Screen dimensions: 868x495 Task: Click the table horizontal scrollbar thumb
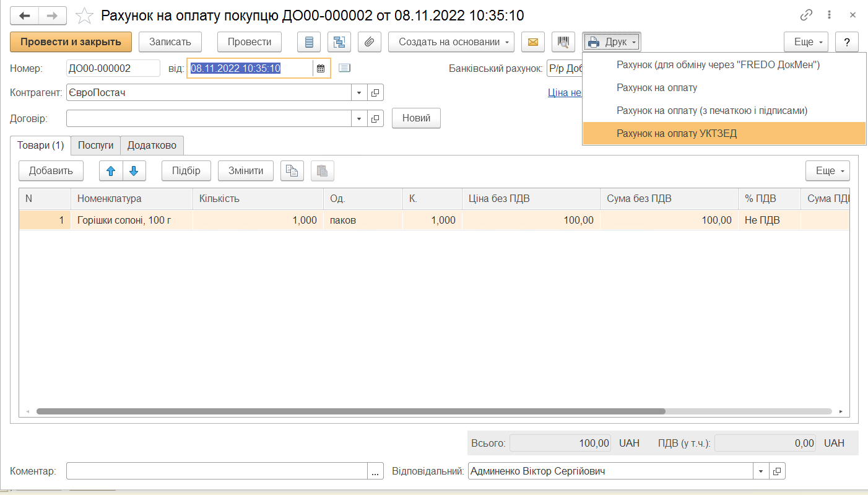pyautogui.click(x=350, y=411)
